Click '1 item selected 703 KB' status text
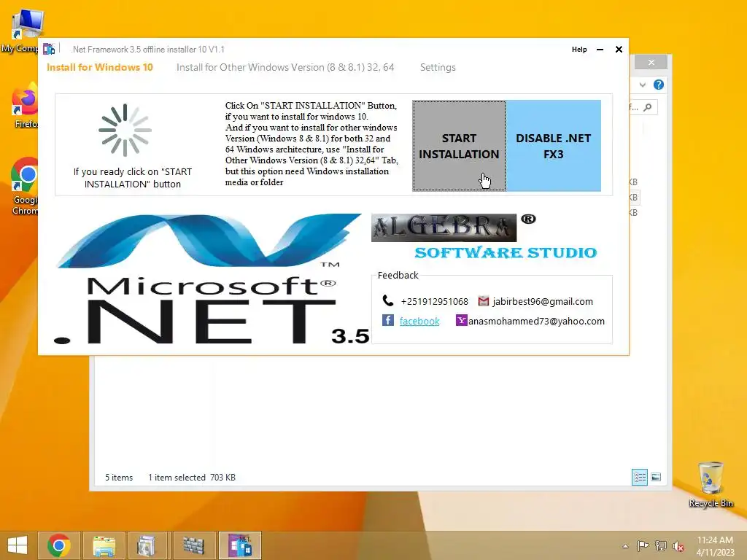The image size is (747, 560). 192,477
